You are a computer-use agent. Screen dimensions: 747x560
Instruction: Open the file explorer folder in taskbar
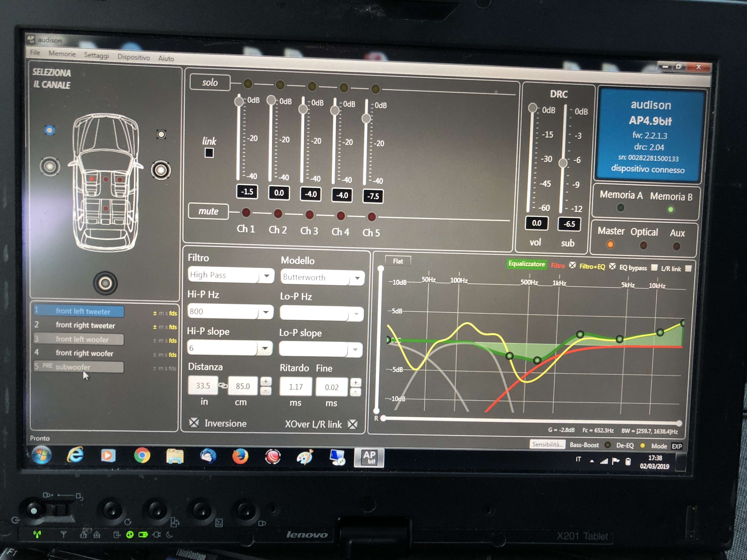175,456
